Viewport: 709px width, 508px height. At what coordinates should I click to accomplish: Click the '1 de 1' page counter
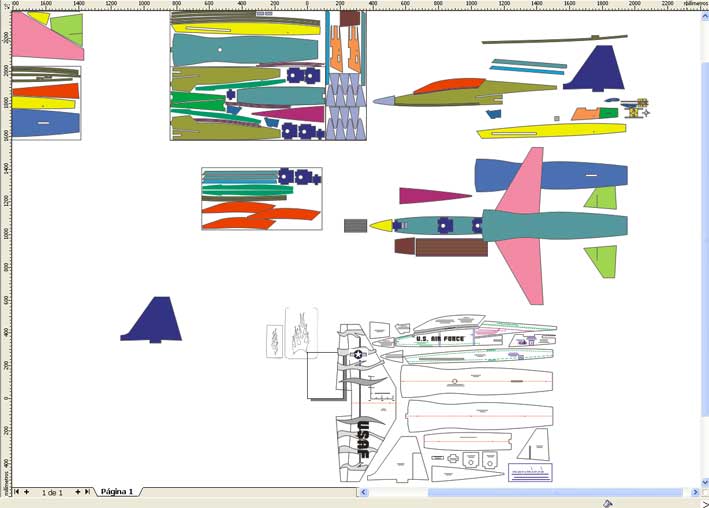52,492
